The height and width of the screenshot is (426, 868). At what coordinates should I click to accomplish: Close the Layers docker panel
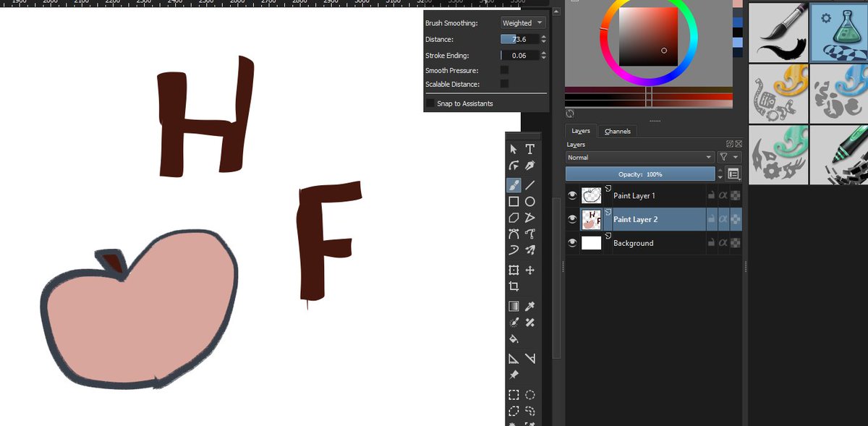pos(739,144)
